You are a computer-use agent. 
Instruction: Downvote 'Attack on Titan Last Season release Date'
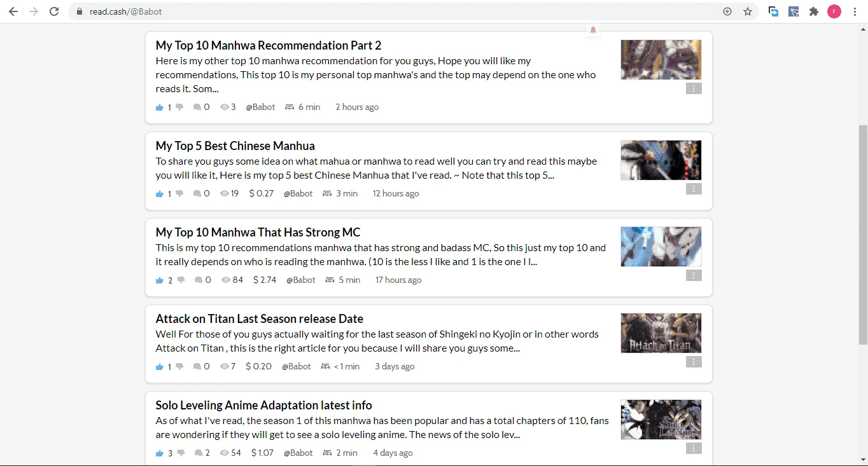click(x=179, y=367)
